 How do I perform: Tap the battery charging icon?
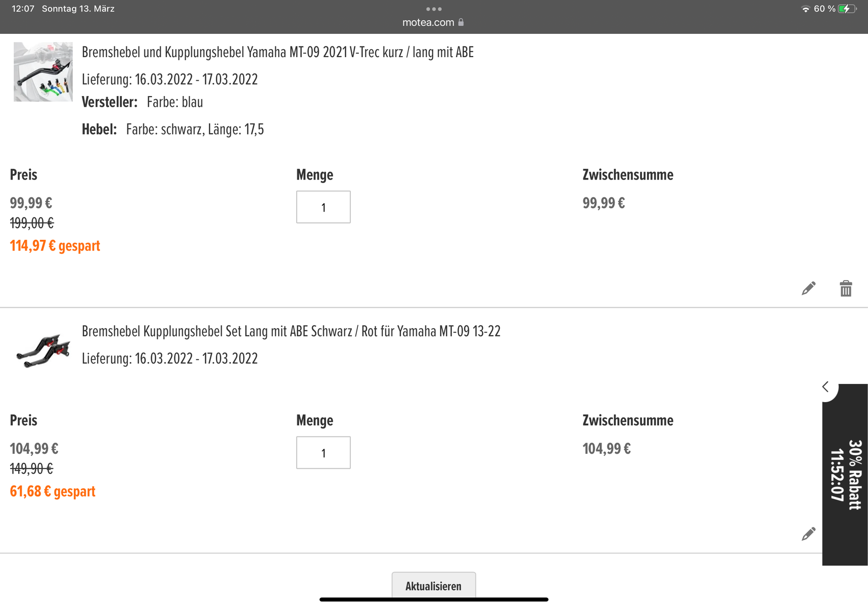coord(847,9)
